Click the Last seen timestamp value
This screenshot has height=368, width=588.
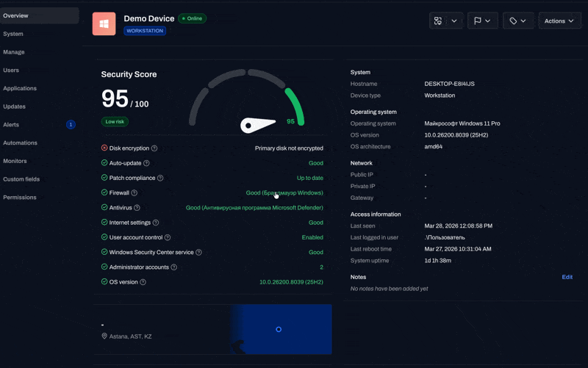click(x=458, y=226)
